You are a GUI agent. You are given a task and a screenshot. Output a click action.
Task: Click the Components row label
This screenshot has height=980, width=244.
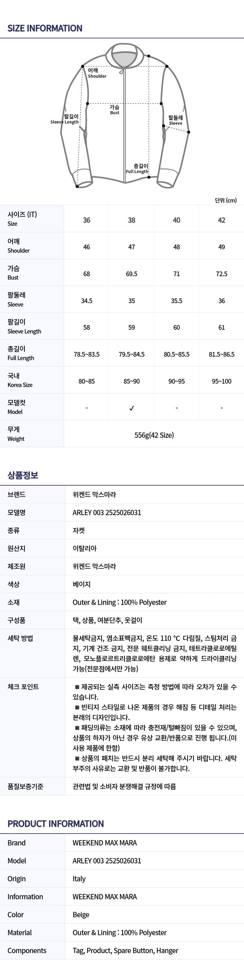(27, 950)
